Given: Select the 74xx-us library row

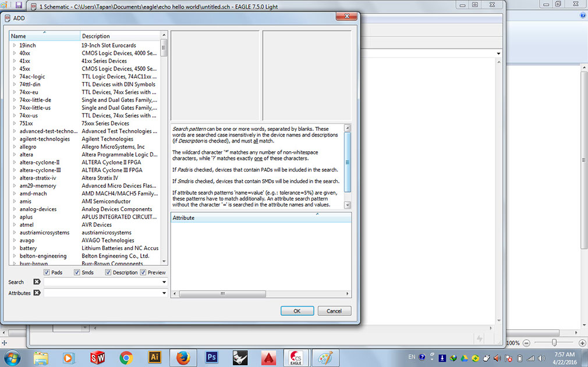Looking at the screenshot, I should click(85, 115).
